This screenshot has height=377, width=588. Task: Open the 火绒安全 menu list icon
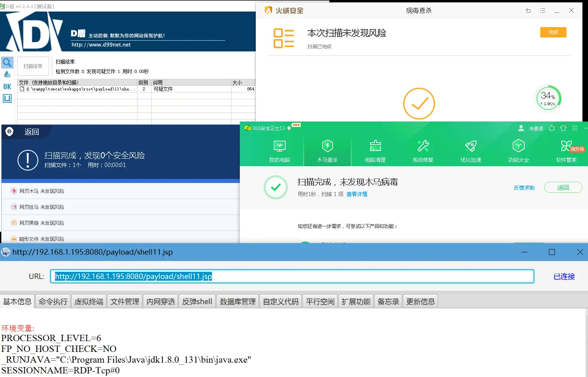pyautogui.click(x=543, y=11)
